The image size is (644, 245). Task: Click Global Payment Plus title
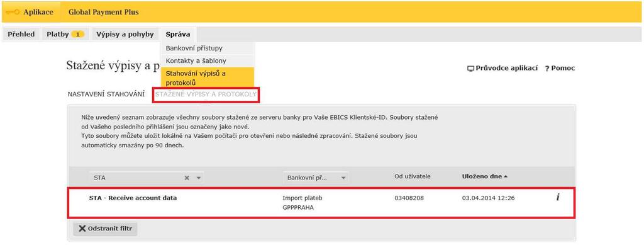[x=104, y=12]
